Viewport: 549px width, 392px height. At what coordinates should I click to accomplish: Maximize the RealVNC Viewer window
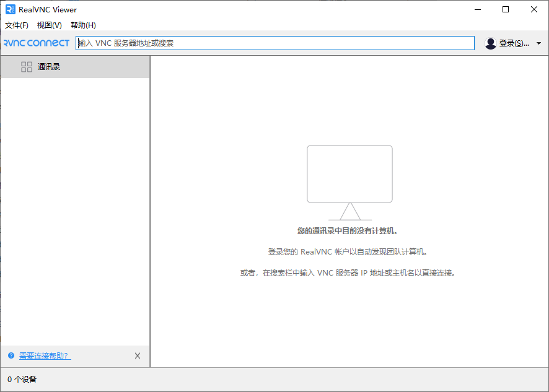506,9
